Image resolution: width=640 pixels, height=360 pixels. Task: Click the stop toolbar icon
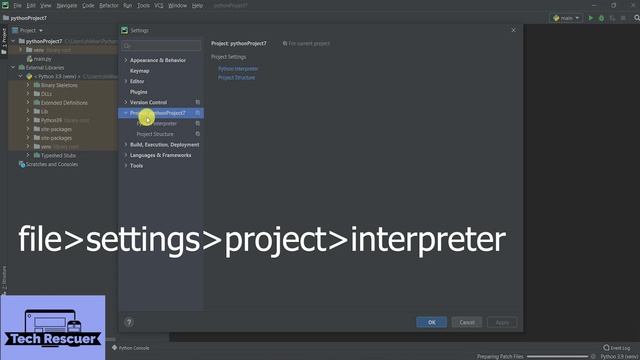click(x=623, y=18)
